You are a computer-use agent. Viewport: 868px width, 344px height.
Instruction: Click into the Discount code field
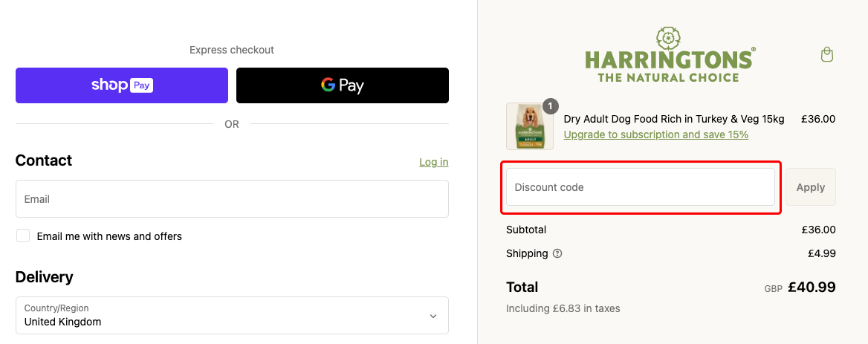click(x=641, y=187)
